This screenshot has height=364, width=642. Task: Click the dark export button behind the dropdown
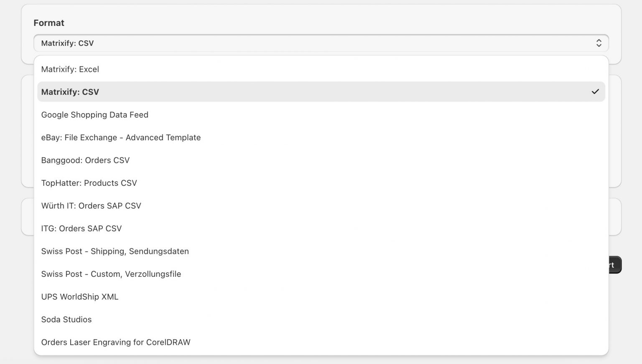click(x=612, y=265)
